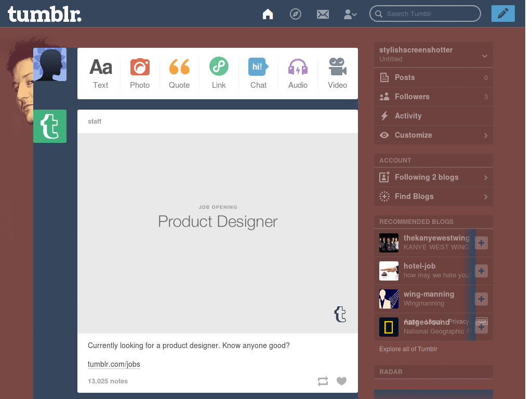
Task: Open Activity in the sidebar
Action: click(433, 116)
